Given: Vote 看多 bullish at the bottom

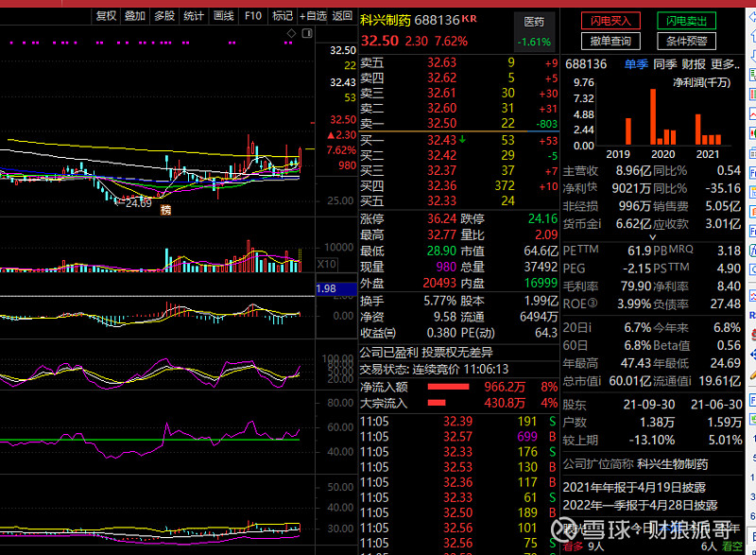Looking at the screenshot, I should (x=573, y=546).
